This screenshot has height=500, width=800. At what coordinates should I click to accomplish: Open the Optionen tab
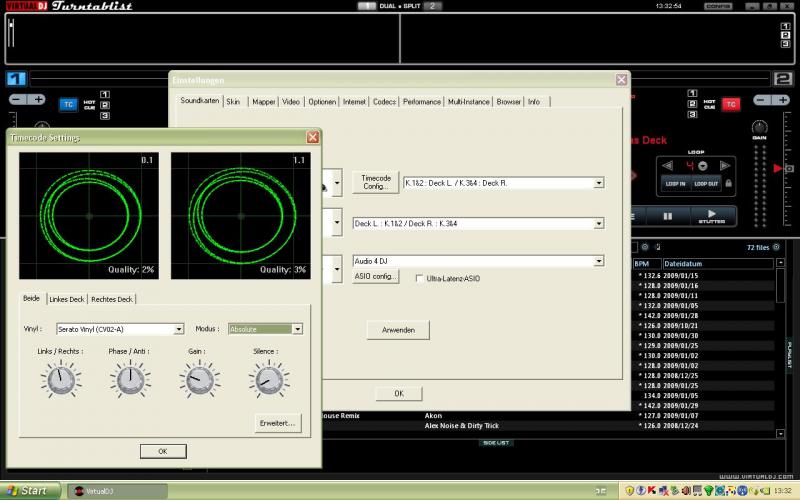[x=322, y=102]
